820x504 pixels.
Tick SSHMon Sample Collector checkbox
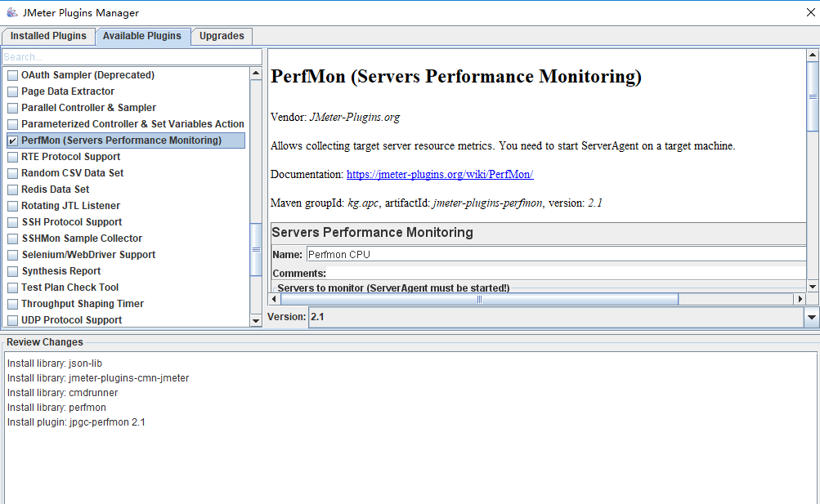point(12,239)
